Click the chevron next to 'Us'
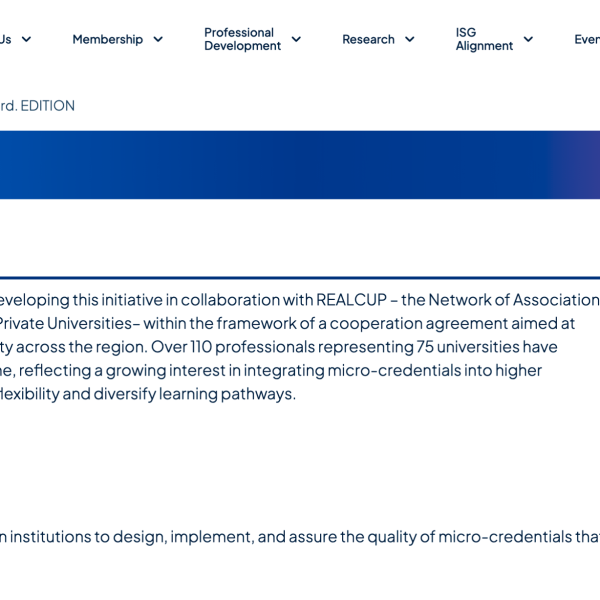The height and width of the screenshot is (600, 600). click(x=26, y=40)
